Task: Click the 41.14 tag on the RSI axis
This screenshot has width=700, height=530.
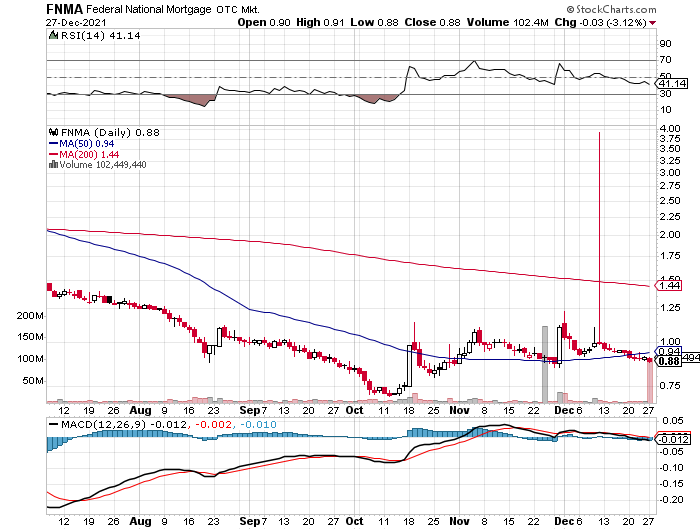Action: click(x=672, y=83)
